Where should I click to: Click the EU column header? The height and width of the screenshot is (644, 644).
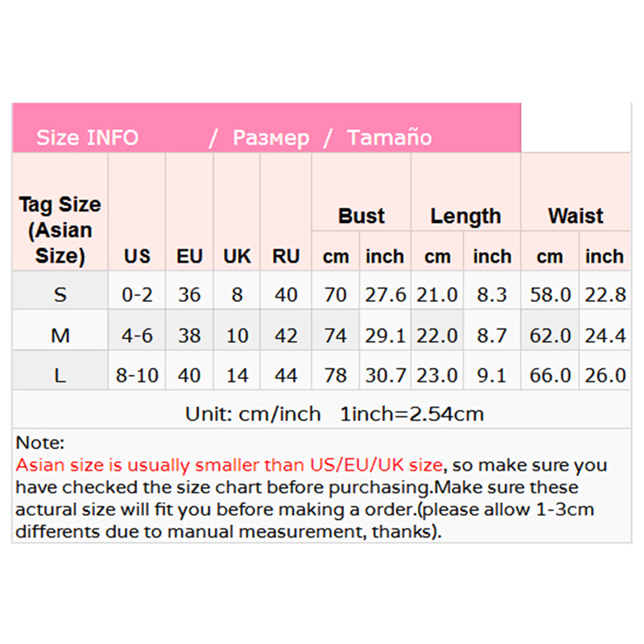click(190, 257)
